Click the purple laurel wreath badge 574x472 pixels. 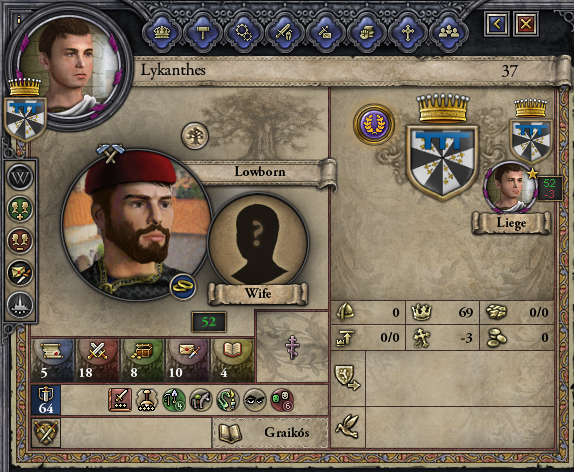[374, 124]
